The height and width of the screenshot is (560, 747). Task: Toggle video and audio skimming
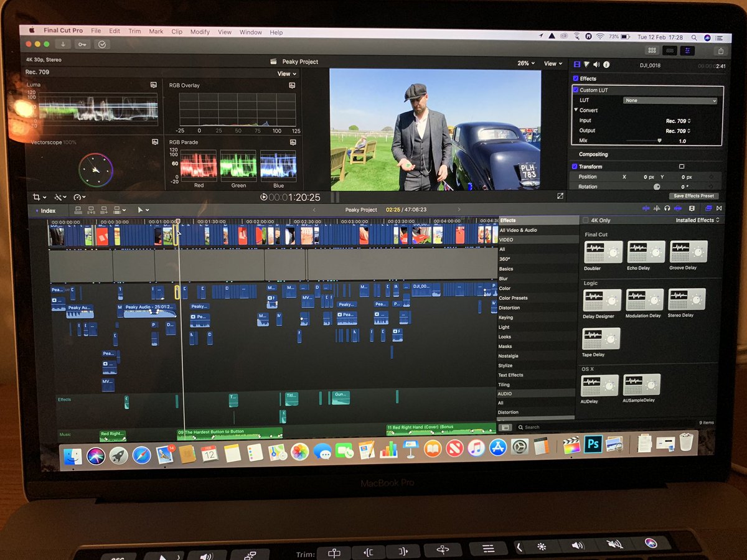point(647,208)
